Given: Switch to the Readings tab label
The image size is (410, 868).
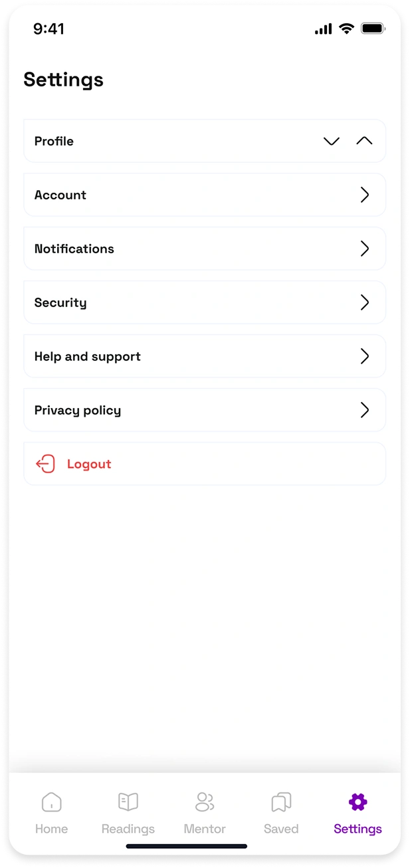Looking at the screenshot, I should pyautogui.click(x=128, y=829).
